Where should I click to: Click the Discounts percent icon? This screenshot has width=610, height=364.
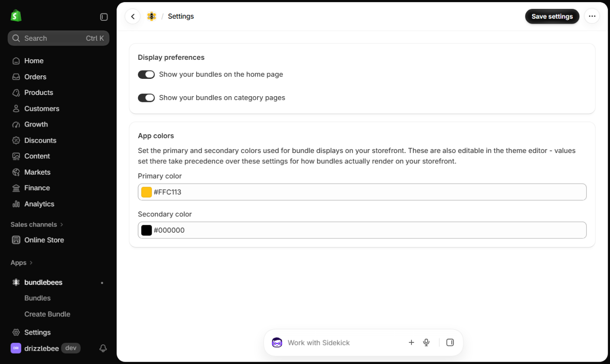(16, 140)
